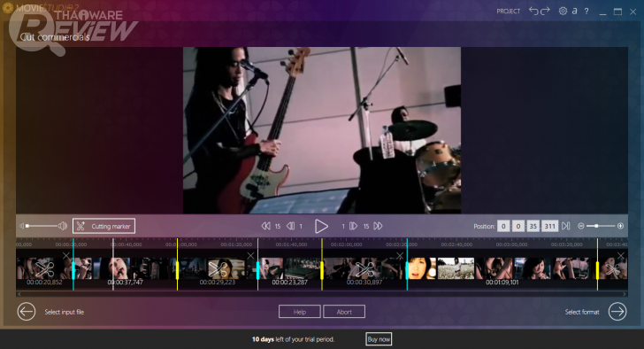
Task: Select the 00:00:23,287 timeline segment
Action: pos(289,269)
